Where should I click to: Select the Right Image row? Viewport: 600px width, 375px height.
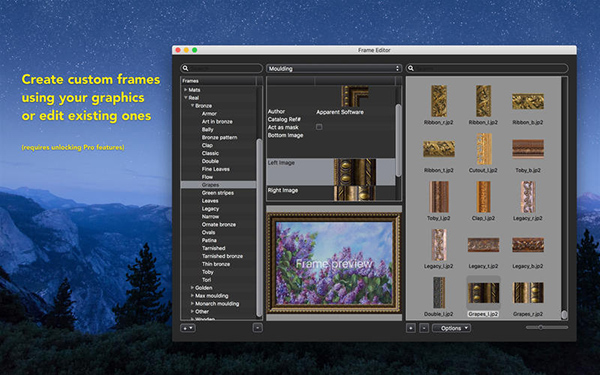(x=331, y=193)
